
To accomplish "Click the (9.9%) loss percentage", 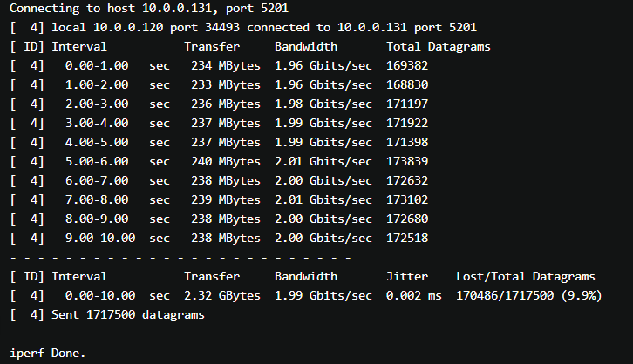I will [x=580, y=295].
